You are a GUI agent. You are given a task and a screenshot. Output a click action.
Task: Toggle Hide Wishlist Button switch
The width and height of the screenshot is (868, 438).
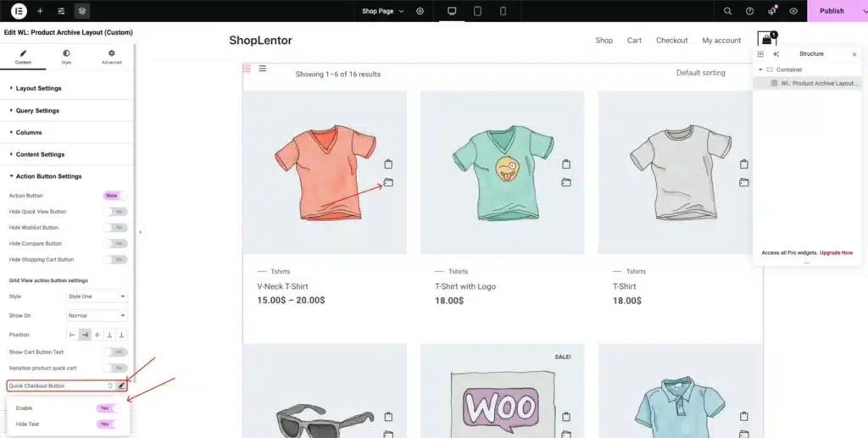115,228
